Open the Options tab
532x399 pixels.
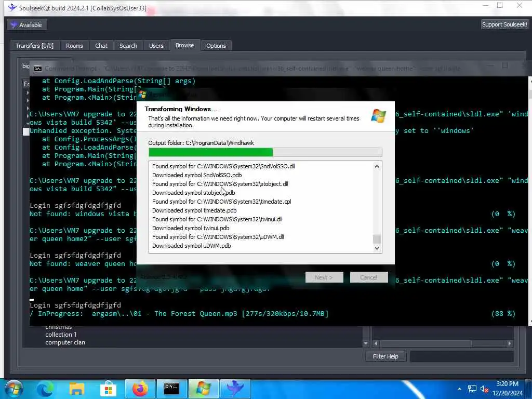click(216, 46)
